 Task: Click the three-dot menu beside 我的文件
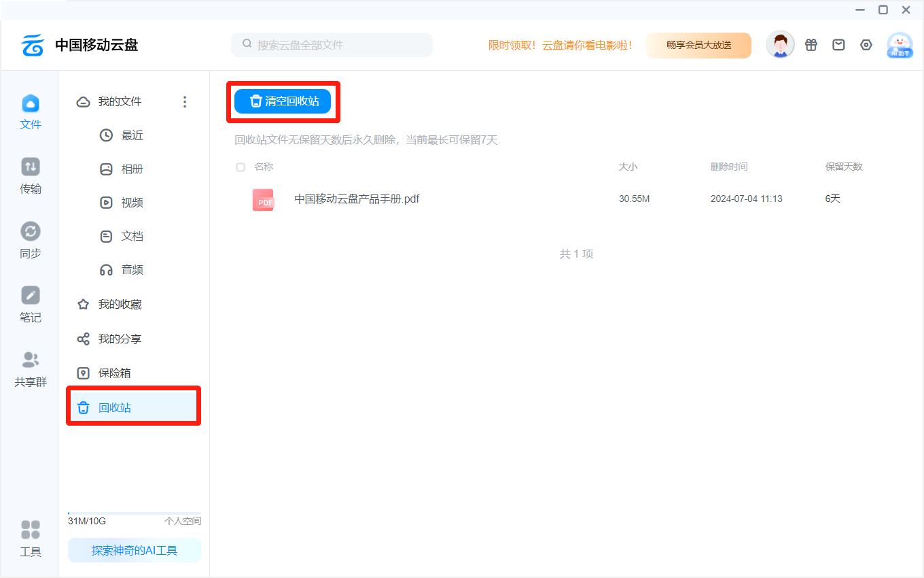tap(185, 102)
